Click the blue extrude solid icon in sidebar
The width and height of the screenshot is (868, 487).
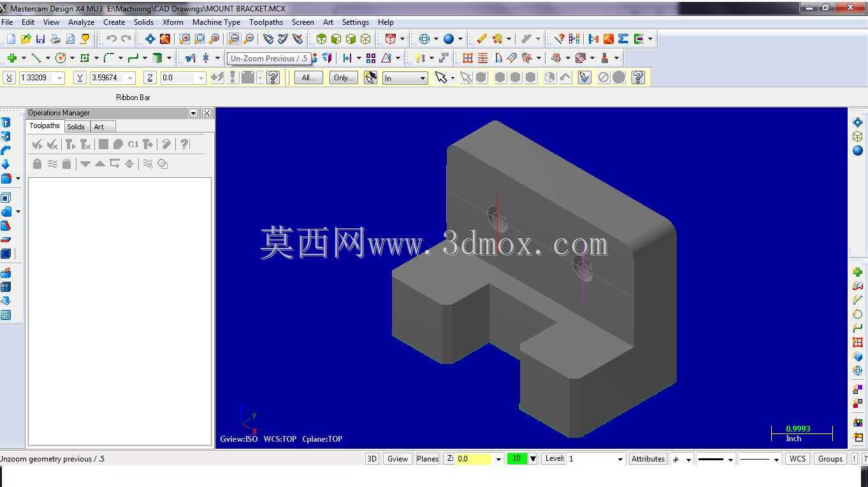(x=6, y=123)
